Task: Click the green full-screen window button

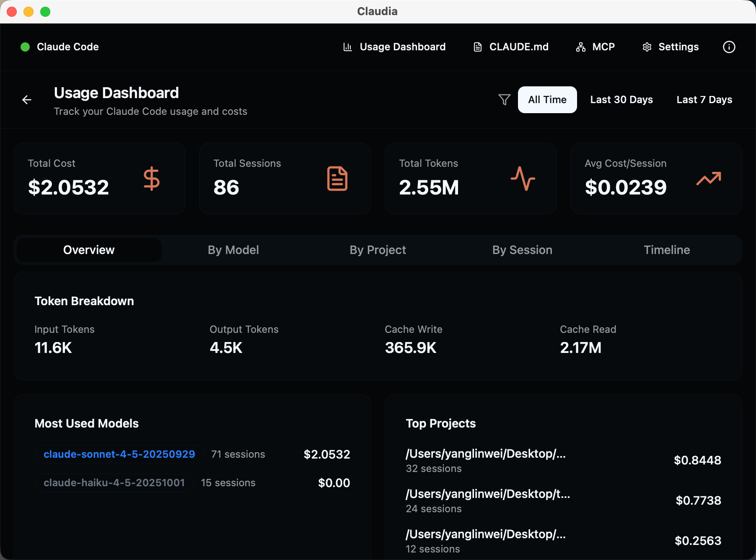Action: click(45, 12)
